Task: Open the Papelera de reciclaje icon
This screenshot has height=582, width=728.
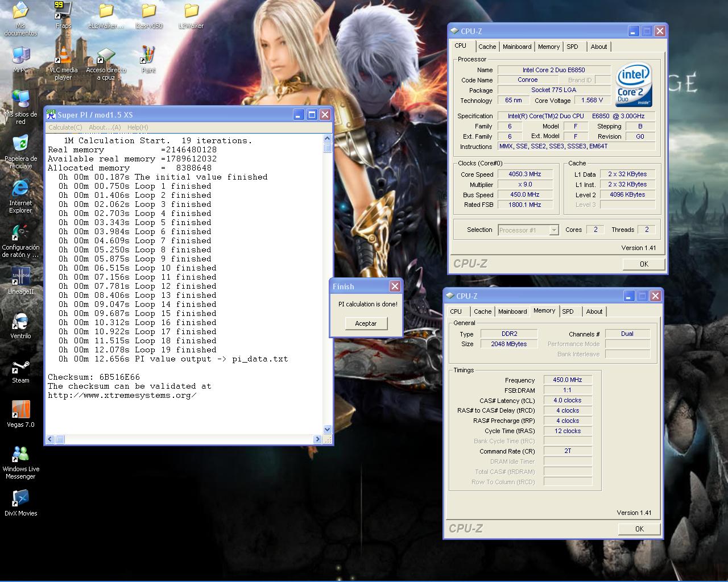Action: tap(20, 146)
